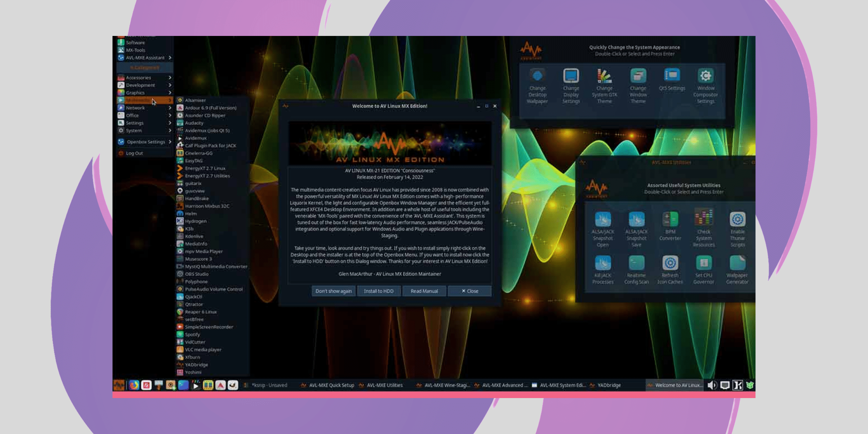The height and width of the screenshot is (434, 868).
Task: Launch Audacity from Multimedia list
Action: click(x=213, y=123)
